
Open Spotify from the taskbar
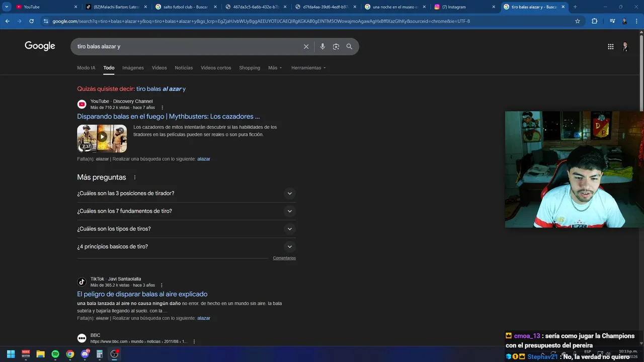(55, 354)
